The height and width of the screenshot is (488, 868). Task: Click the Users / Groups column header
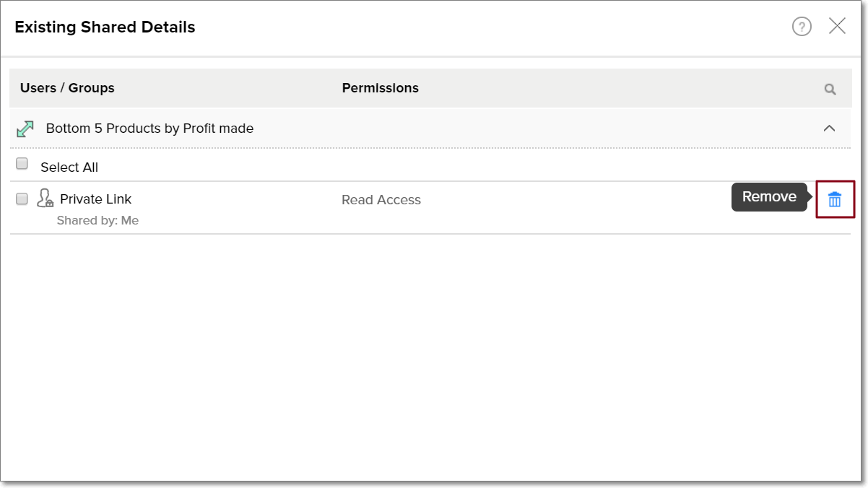(x=67, y=88)
